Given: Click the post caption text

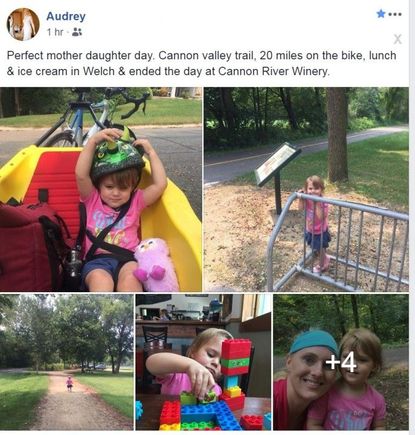Looking at the screenshot, I should (201, 63).
